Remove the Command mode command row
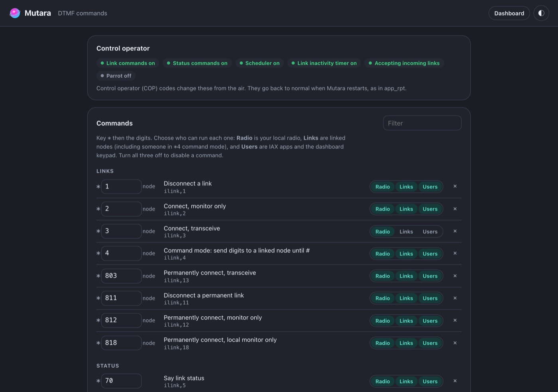The height and width of the screenshot is (392, 558). 455,253
